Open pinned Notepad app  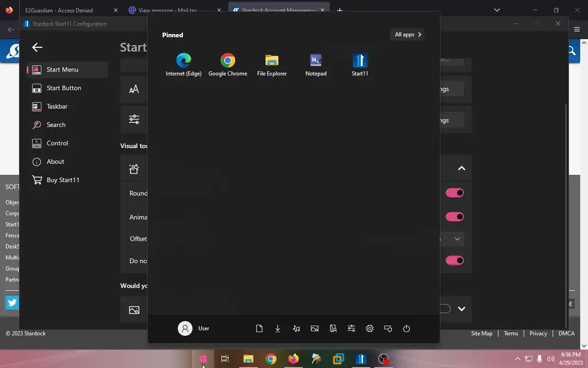pyautogui.click(x=316, y=65)
